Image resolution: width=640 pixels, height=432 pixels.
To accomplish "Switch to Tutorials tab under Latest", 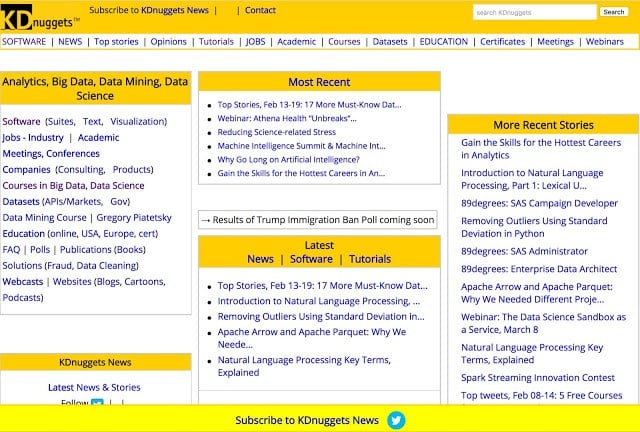I will (370, 259).
